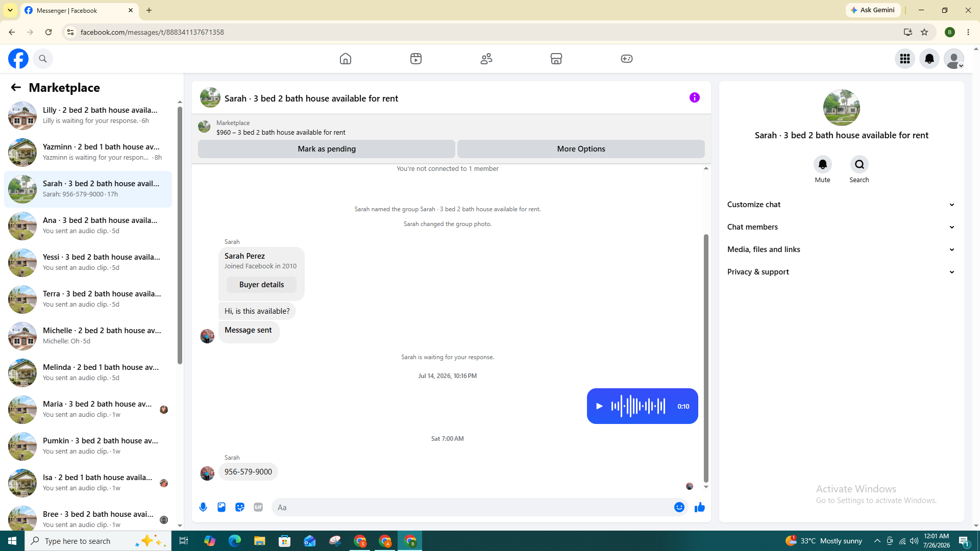Bookmark this page star icon
Image resolution: width=980 pixels, height=551 pixels.
pyautogui.click(x=924, y=32)
